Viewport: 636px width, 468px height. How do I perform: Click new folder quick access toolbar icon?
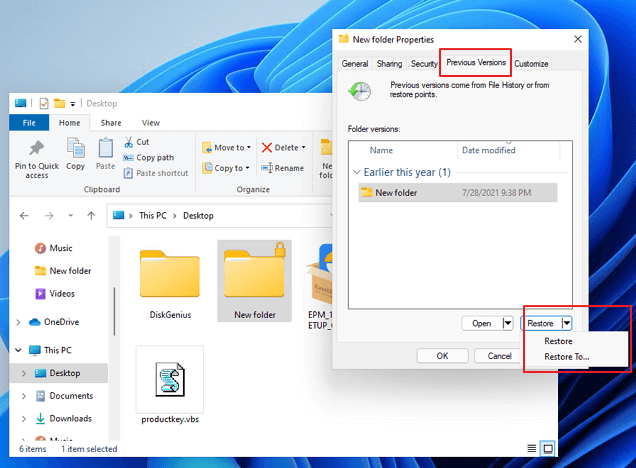[60, 103]
